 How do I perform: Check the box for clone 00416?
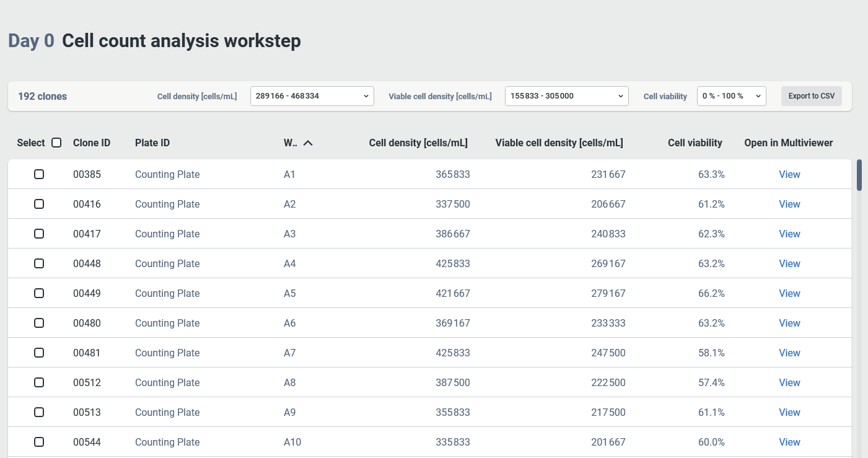(x=39, y=204)
